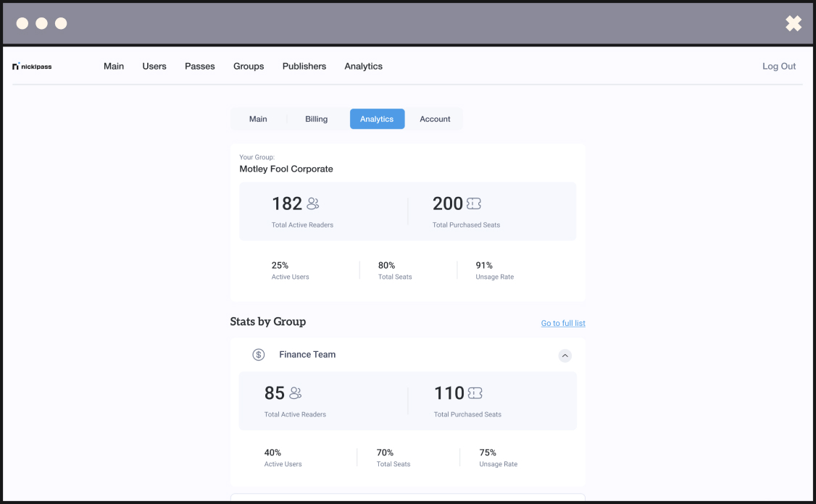
Task: Click the nickipass logo
Action: pos(32,66)
